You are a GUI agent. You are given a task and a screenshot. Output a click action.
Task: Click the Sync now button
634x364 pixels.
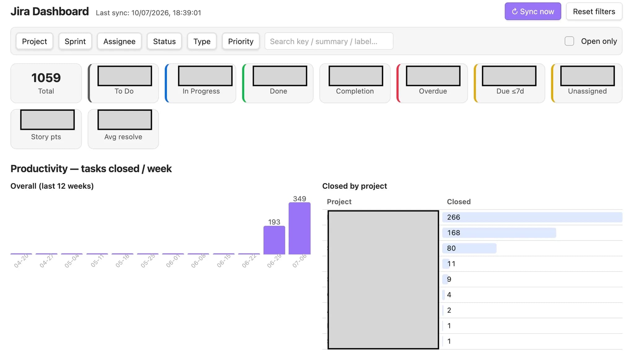(532, 11)
